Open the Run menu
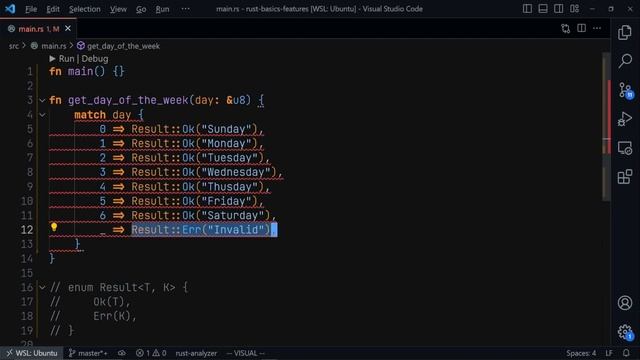Screen dimensions: 640x360 pyautogui.click(x=162, y=9)
